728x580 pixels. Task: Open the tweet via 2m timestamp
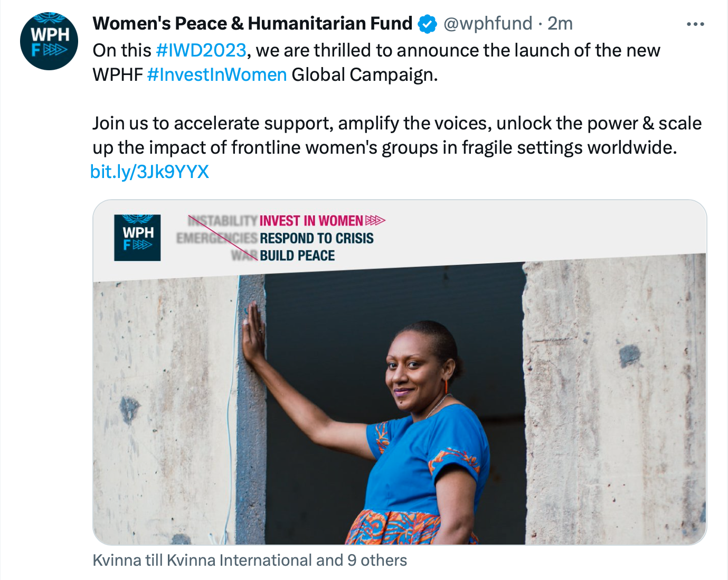560,24
